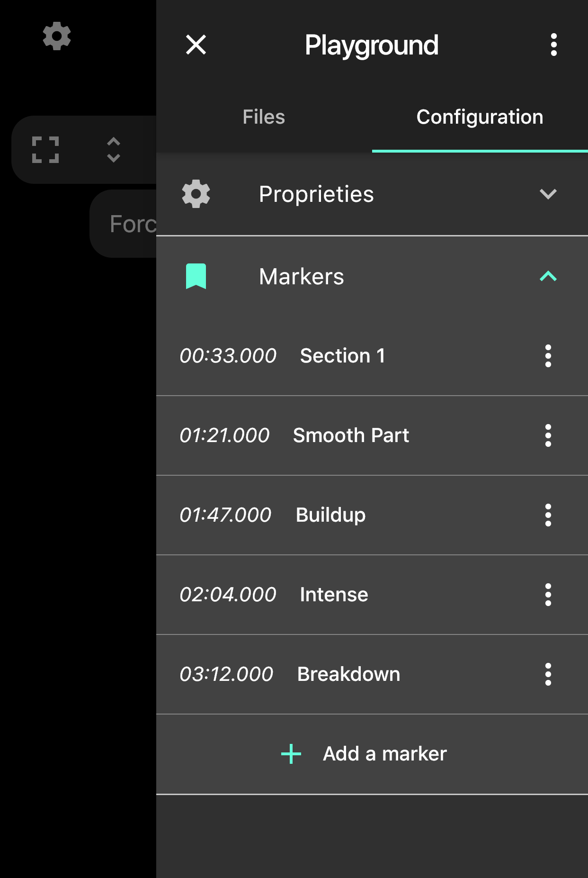Collapse the Markers section chevron

point(548,276)
